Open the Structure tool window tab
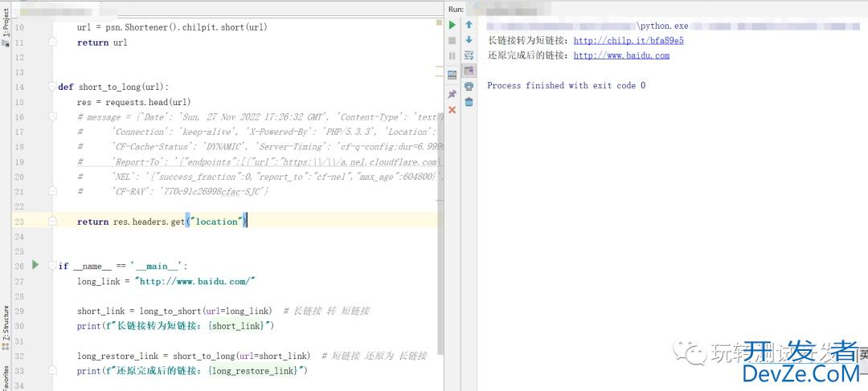 6,325
